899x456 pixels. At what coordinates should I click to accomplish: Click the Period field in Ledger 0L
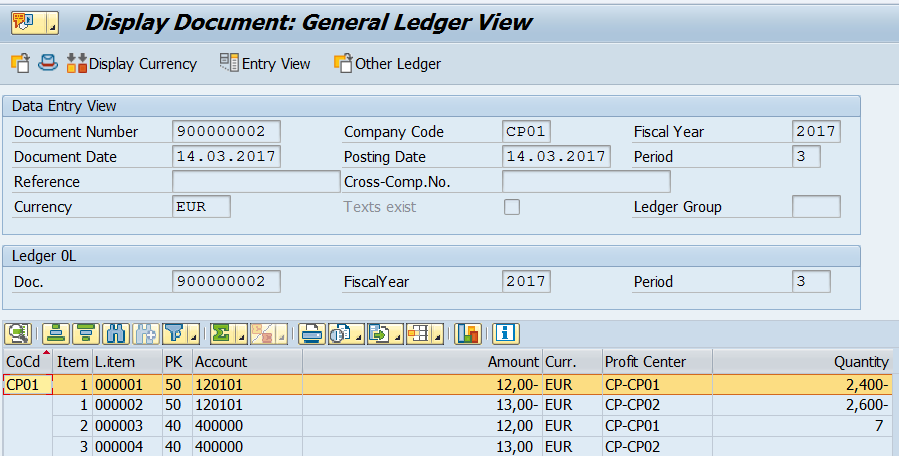click(x=811, y=281)
